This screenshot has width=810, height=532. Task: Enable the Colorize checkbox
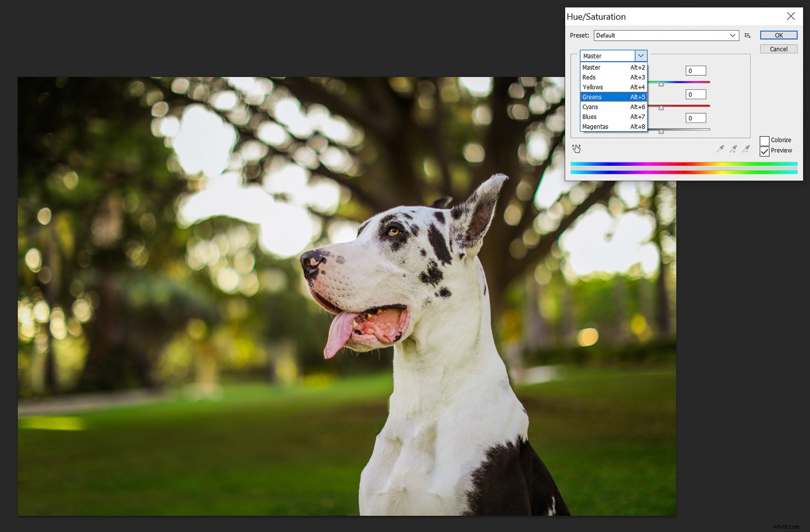[765, 140]
